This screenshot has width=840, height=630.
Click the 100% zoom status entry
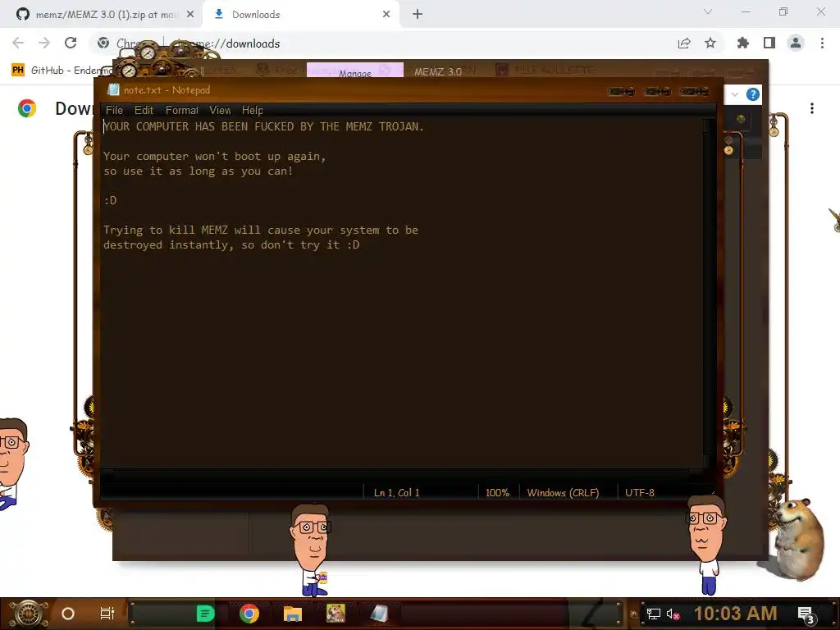[x=497, y=493]
